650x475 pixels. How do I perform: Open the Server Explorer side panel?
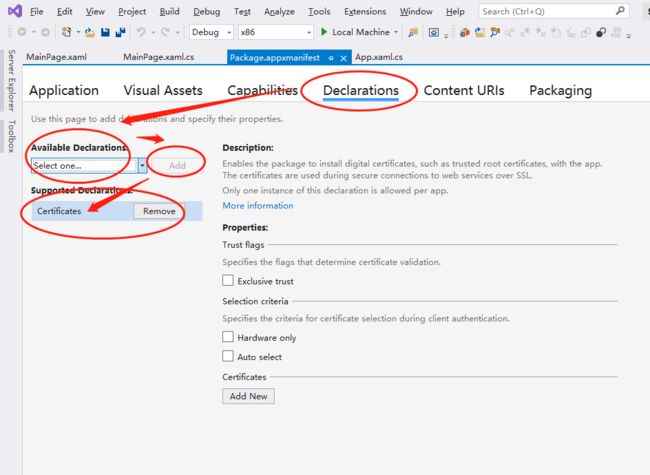pyautogui.click(x=11, y=80)
